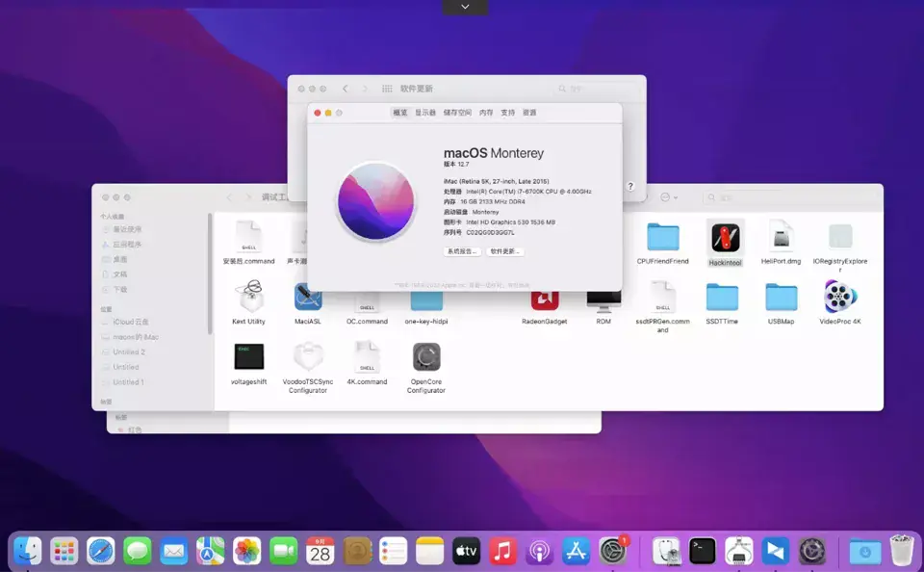924x572 pixels.
Task: Launch Kext Utility from Finder
Action: (x=248, y=296)
